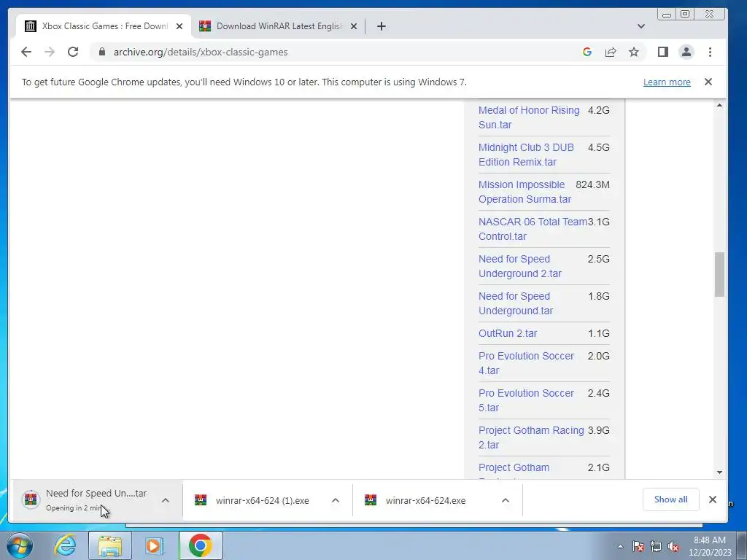Screen dimensions: 747x560
Task: Open winrar-x64-624 (1).exe download
Action: (x=262, y=500)
